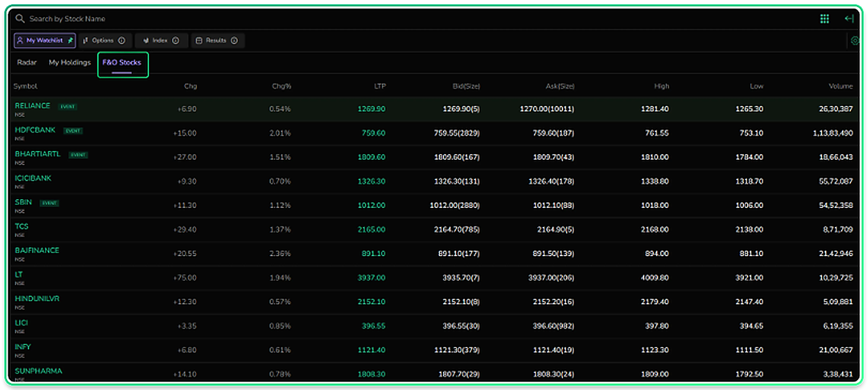Click LT LTP value 3937.00
This screenshot has width=868, height=390.
tap(371, 278)
